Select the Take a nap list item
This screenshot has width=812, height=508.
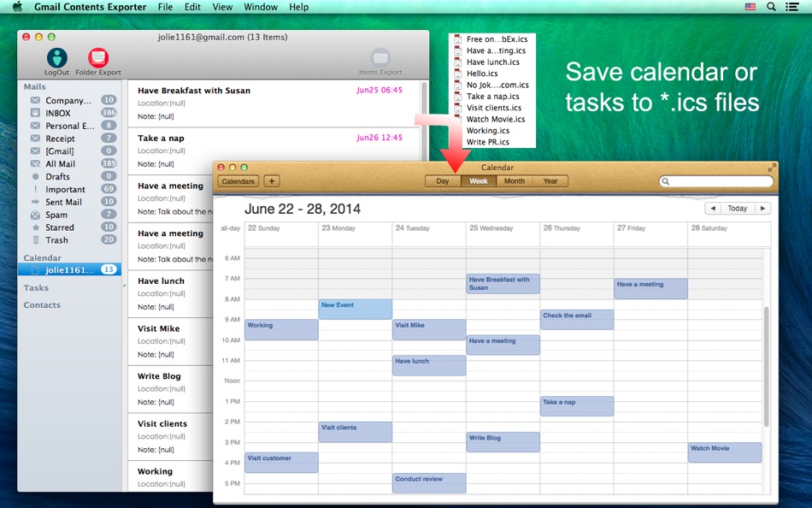(274, 151)
